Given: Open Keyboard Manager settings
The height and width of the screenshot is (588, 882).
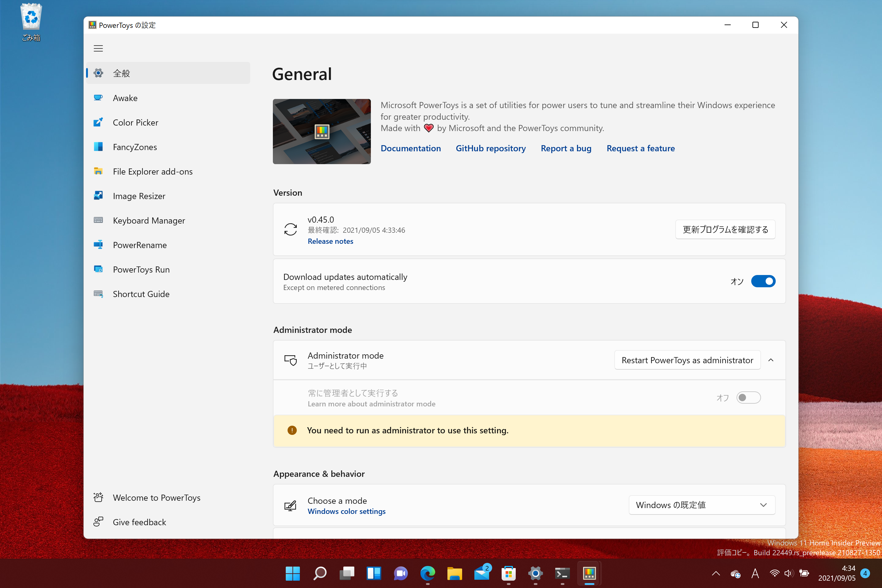Looking at the screenshot, I should pyautogui.click(x=149, y=221).
